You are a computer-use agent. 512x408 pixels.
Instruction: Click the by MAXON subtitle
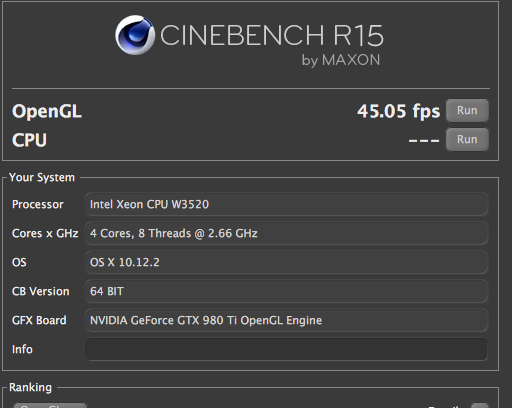[x=341, y=60]
